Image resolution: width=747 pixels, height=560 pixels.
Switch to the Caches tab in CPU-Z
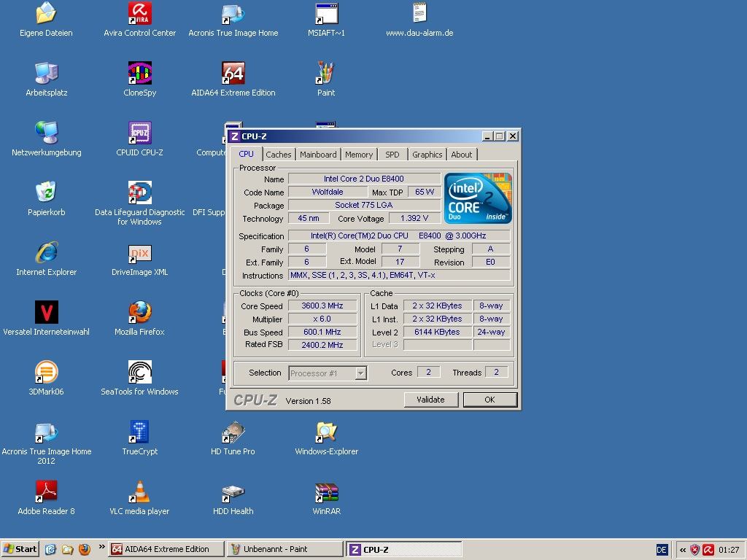point(278,155)
